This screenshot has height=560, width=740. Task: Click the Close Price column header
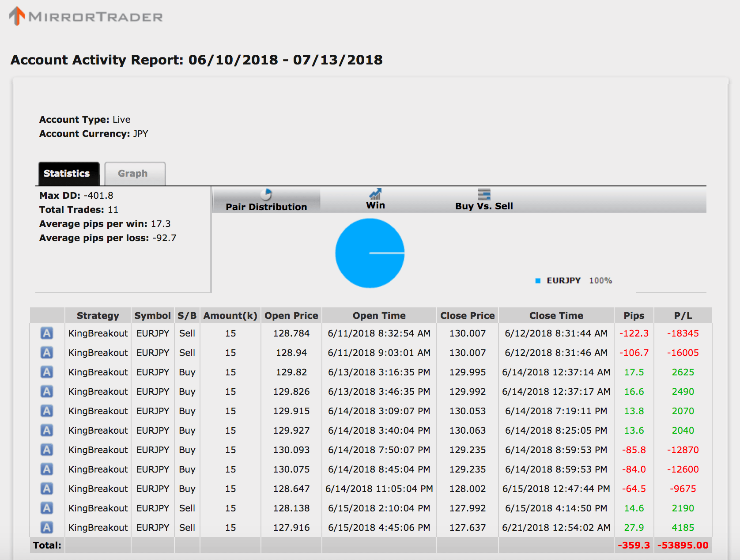(x=468, y=315)
